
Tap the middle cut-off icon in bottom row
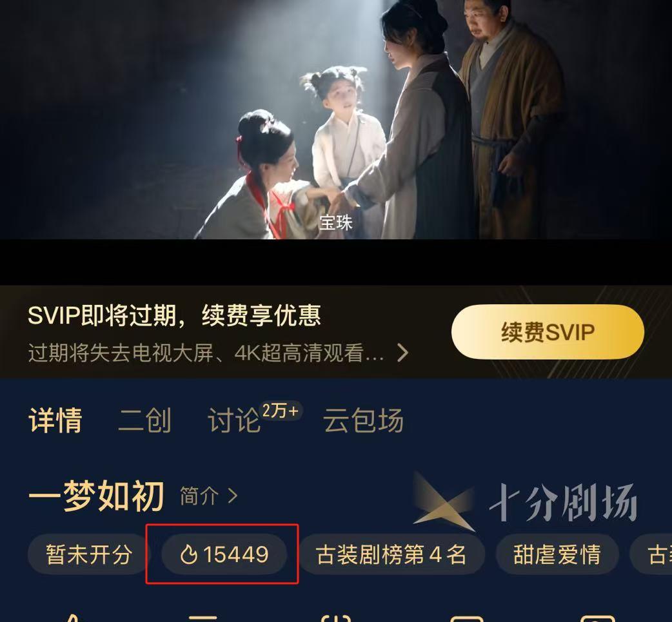pyautogui.click(x=337, y=617)
